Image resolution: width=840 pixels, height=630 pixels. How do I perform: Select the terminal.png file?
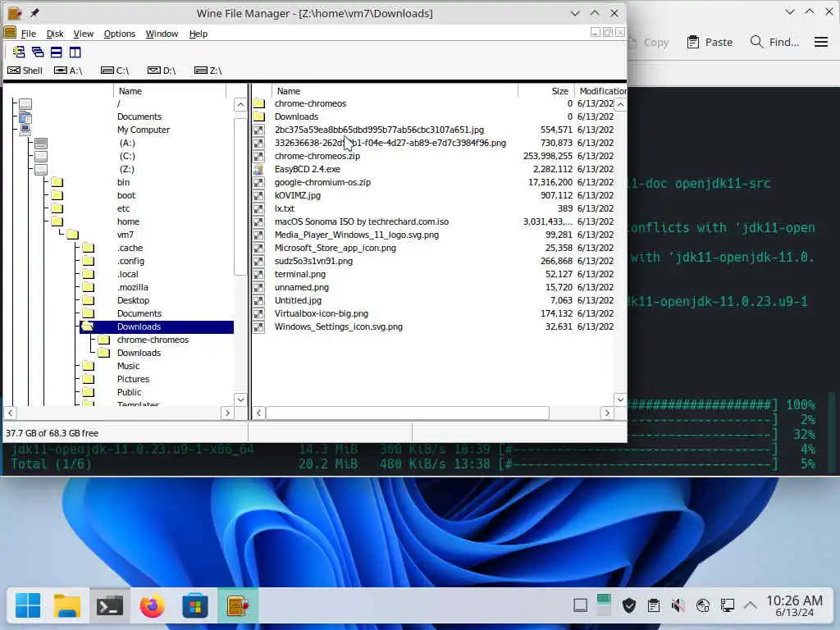point(300,274)
